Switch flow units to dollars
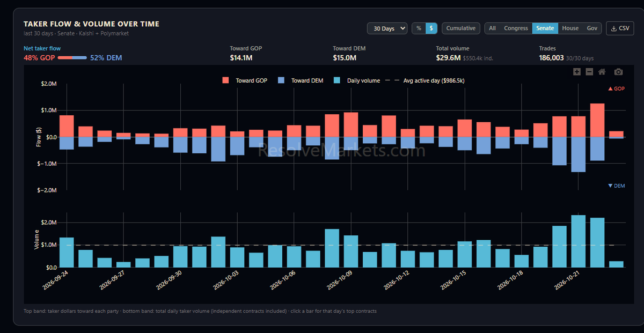644x333 pixels. [x=431, y=28]
